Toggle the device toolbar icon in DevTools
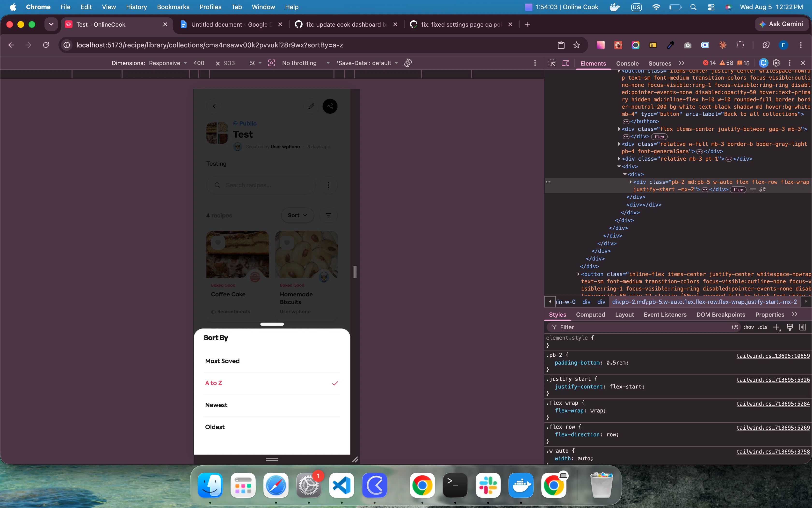 click(566, 63)
